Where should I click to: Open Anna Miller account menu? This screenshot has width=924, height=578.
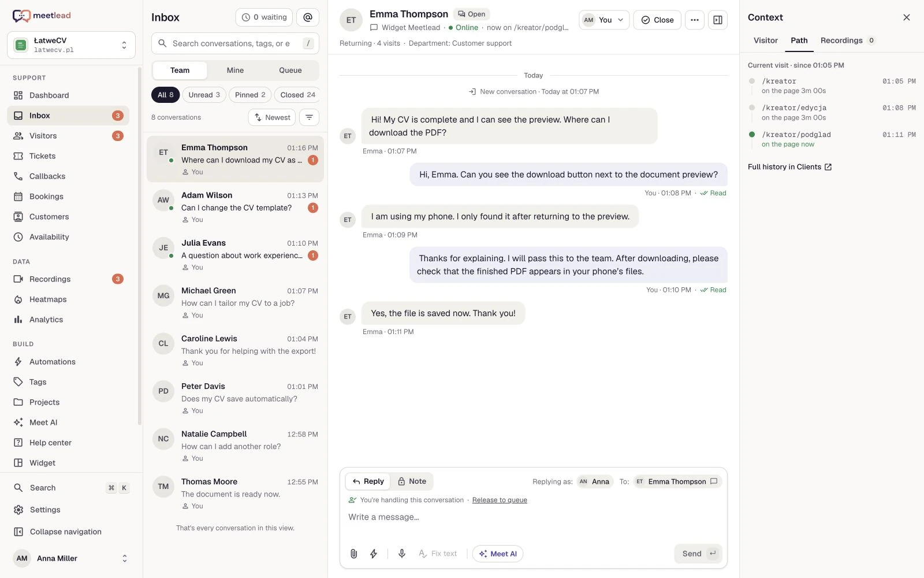71,558
